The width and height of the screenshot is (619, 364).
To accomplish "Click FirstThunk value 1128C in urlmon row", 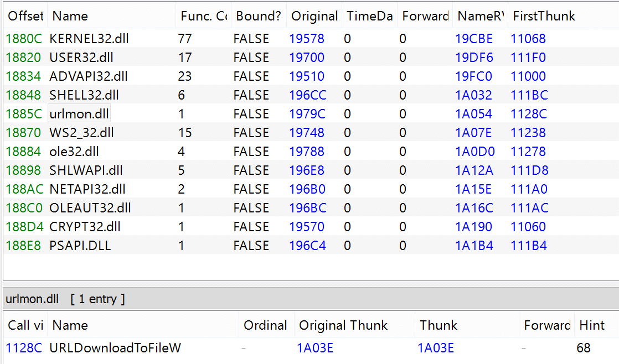I will (529, 114).
